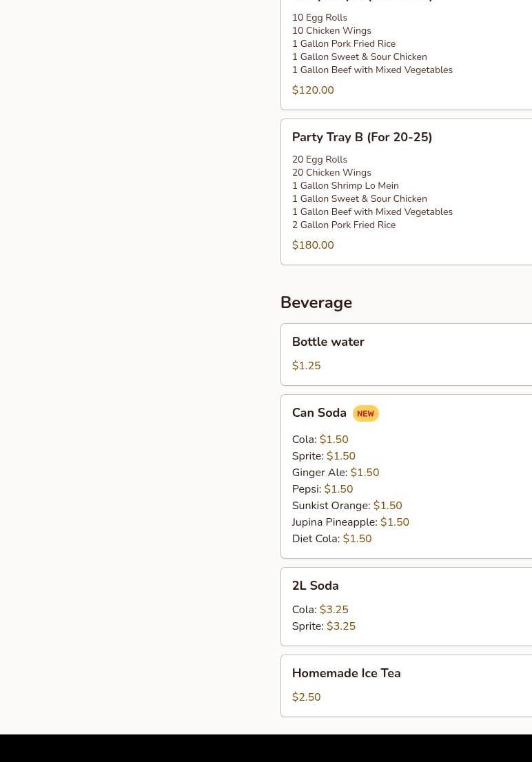The width and height of the screenshot is (532, 762).
Task: Pick the 2L Sprite for $3.25
Action: [x=323, y=626]
